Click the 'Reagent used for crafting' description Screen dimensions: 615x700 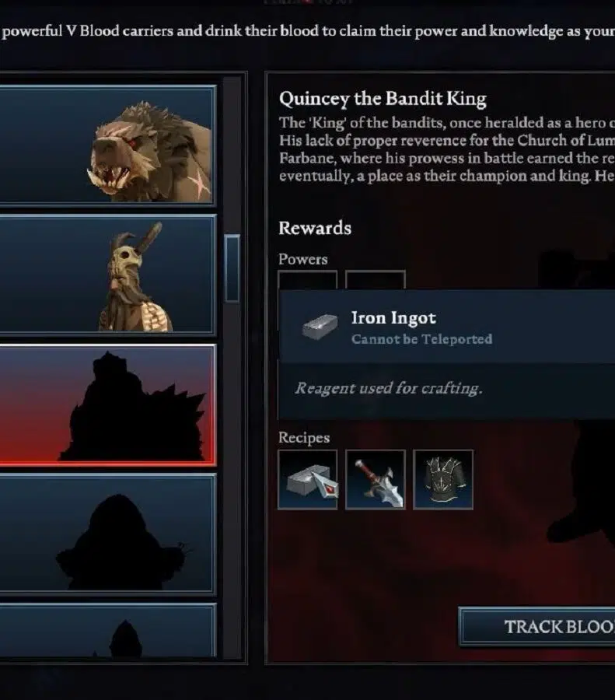[388, 388]
